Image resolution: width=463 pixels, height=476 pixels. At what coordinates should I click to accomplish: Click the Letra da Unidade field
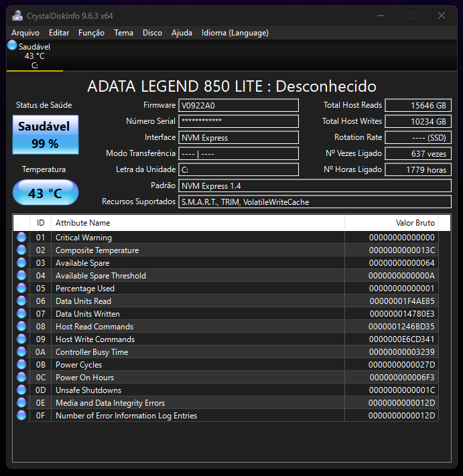coord(239,169)
